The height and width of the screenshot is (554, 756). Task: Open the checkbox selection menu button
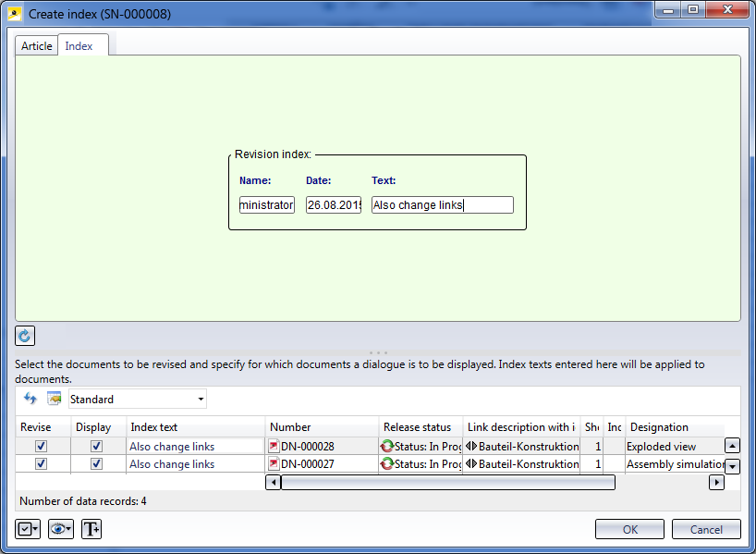(28, 529)
